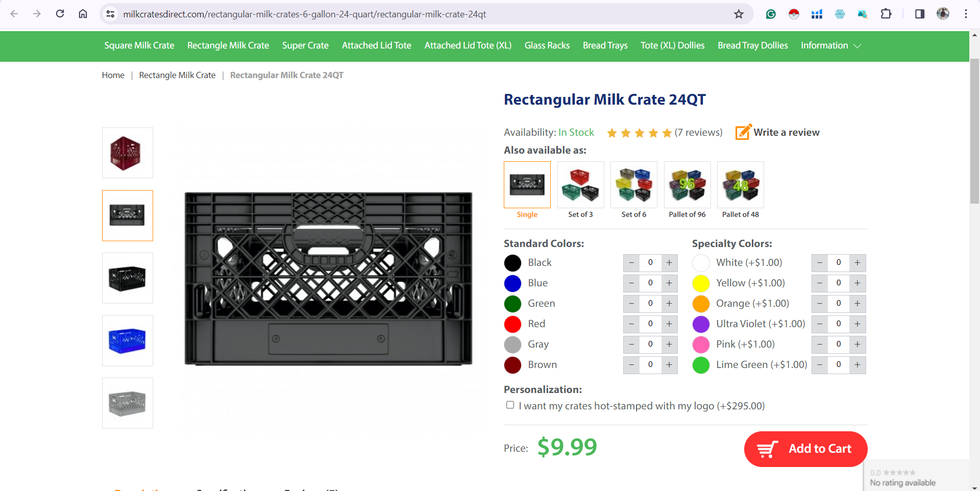The height and width of the screenshot is (491, 980).
Task: Open Tote (XL) Dollies category
Action: [673, 45]
